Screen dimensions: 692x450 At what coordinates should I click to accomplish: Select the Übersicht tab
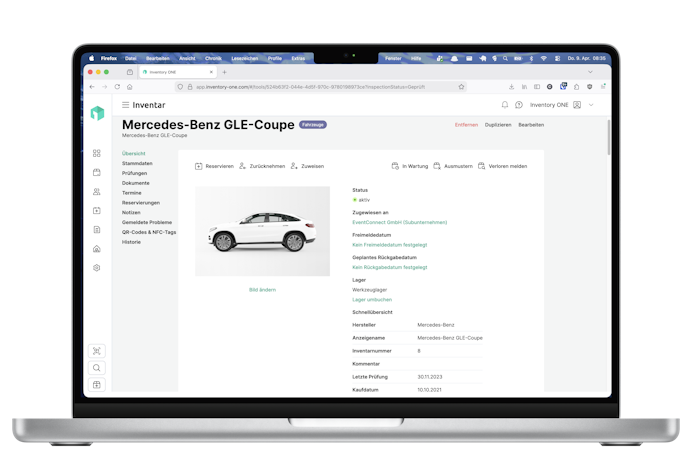click(x=134, y=154)
